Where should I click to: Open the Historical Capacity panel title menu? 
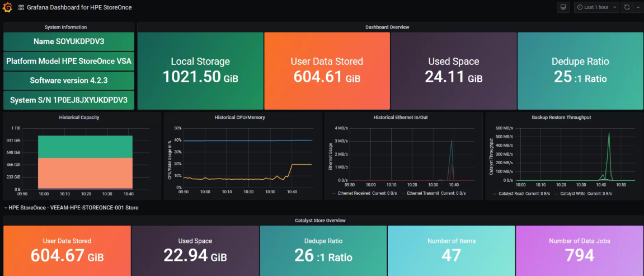point(79,118)
